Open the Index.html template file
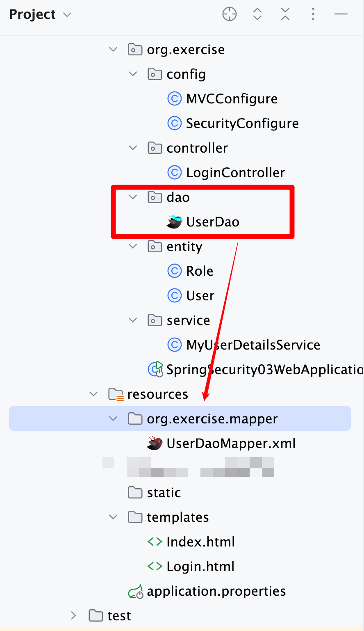This screenshot has width=364, height=631. point(200,542)
